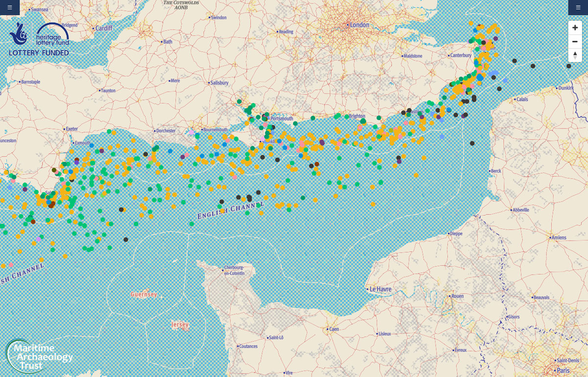Select the dark wreck marker north of Dunkirk
The width and height of the screenshot is (588, 377).
(x=568, y=66)
